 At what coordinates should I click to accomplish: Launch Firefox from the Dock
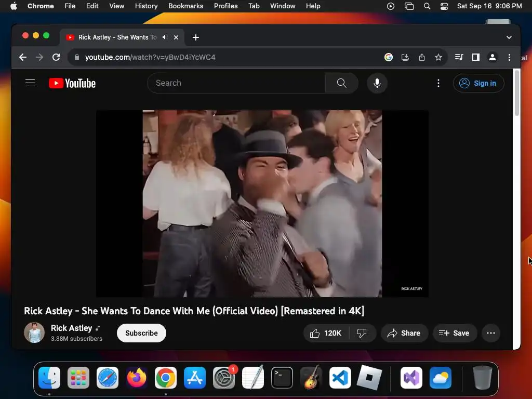coord(137,378)
